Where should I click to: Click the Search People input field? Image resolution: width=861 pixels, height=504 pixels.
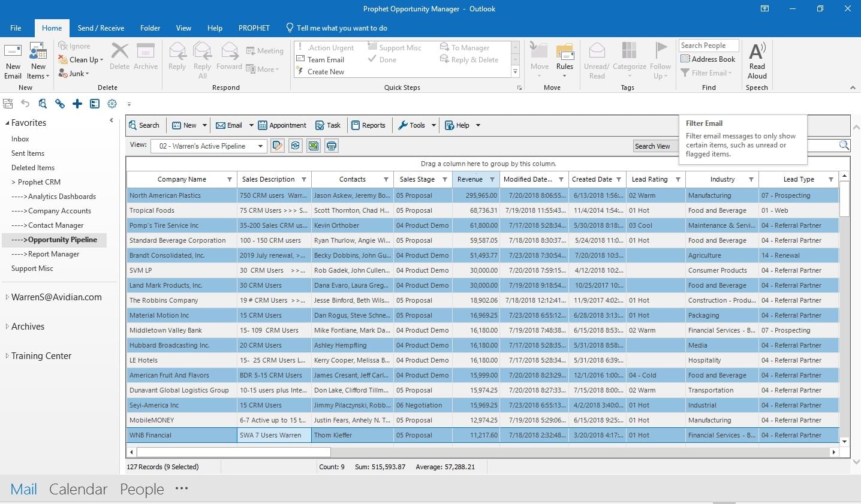coord(709,46)
